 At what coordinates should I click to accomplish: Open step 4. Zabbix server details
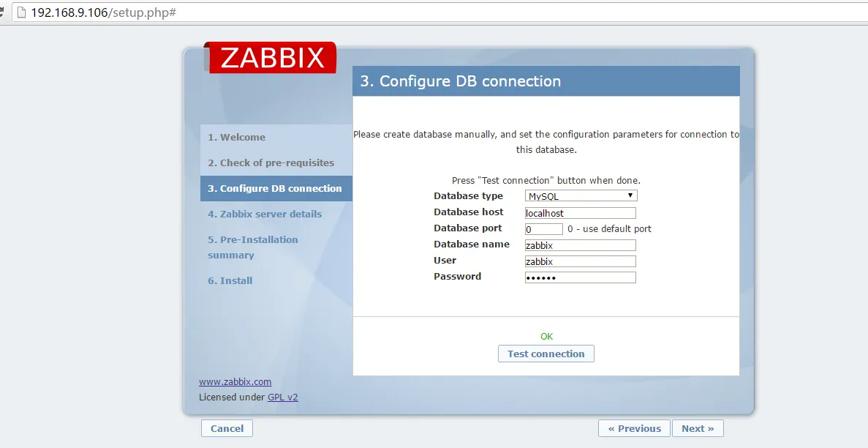pos(265,214)
